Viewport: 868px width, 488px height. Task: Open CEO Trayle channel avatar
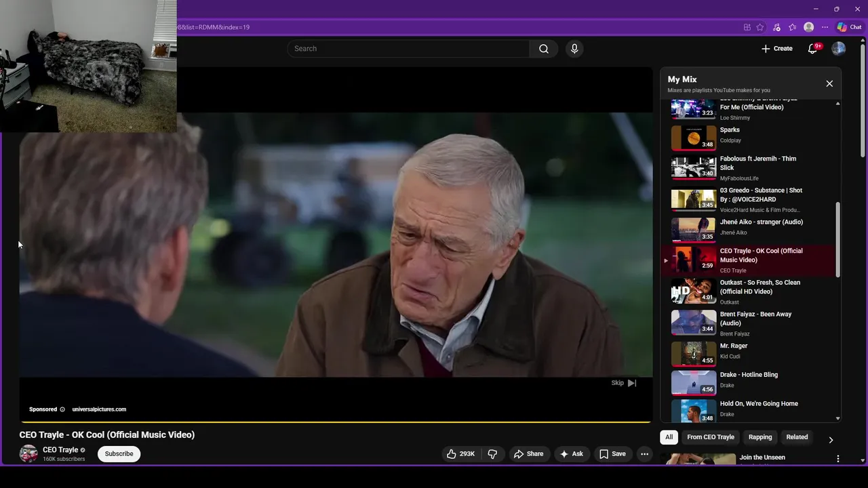coord(28,454)
